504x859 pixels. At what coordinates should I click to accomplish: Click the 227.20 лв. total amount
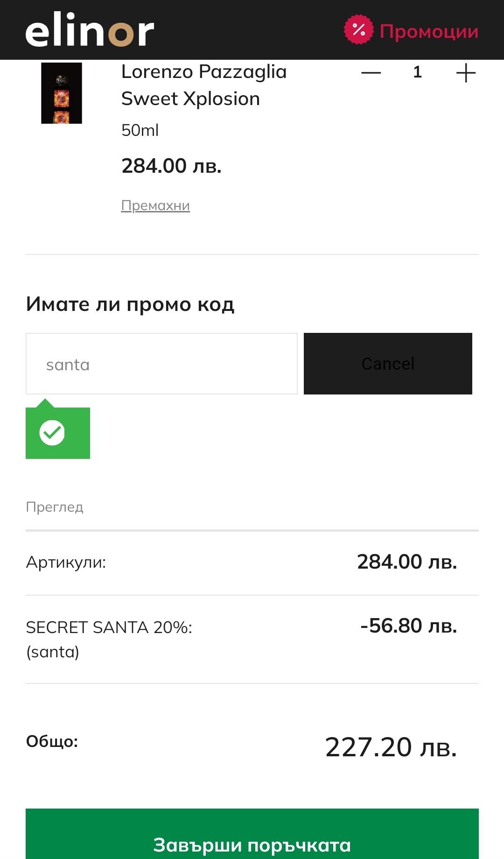coord(391,747)
